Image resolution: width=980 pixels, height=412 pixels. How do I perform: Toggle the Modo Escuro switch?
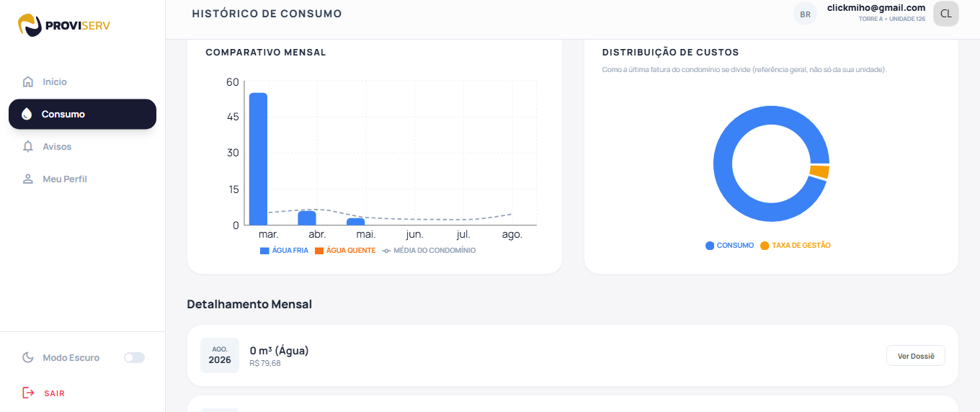coord(134,357)
